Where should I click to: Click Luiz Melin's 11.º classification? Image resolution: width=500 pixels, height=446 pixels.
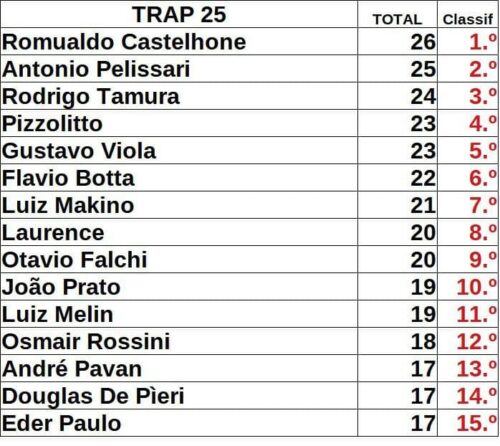click(468, 314)
